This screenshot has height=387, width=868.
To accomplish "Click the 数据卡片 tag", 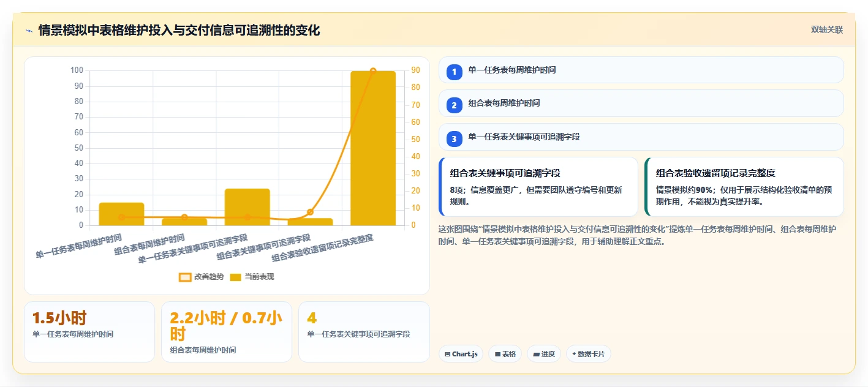I will coord(589,354).
